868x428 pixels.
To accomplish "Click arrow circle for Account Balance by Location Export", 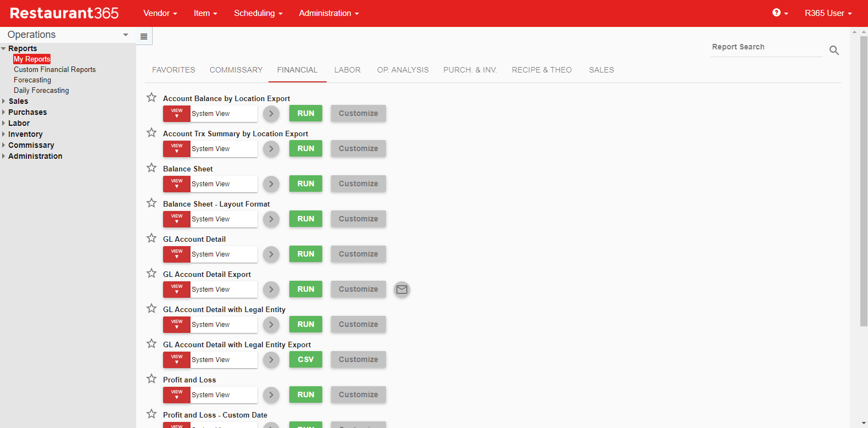I will click(271, 114).
